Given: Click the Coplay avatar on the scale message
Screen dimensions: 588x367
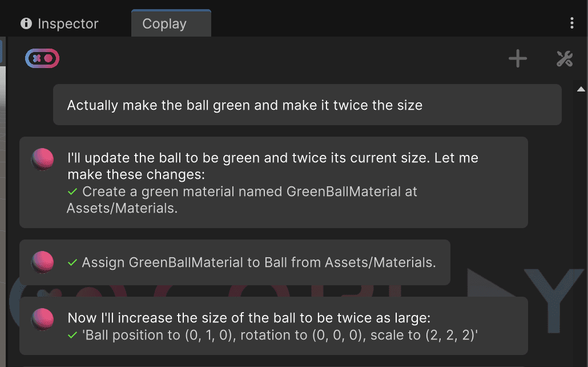Looking at the screenshot, I should coord(43,320).
